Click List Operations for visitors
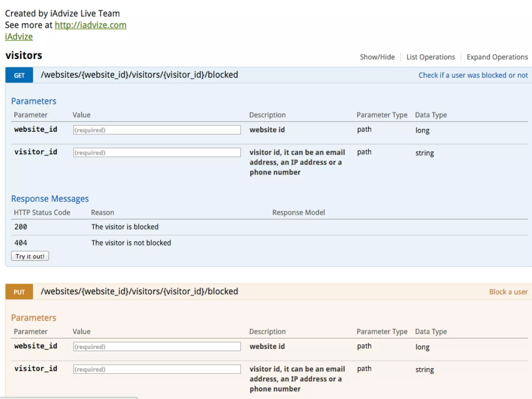 click(x=430, y=57)
